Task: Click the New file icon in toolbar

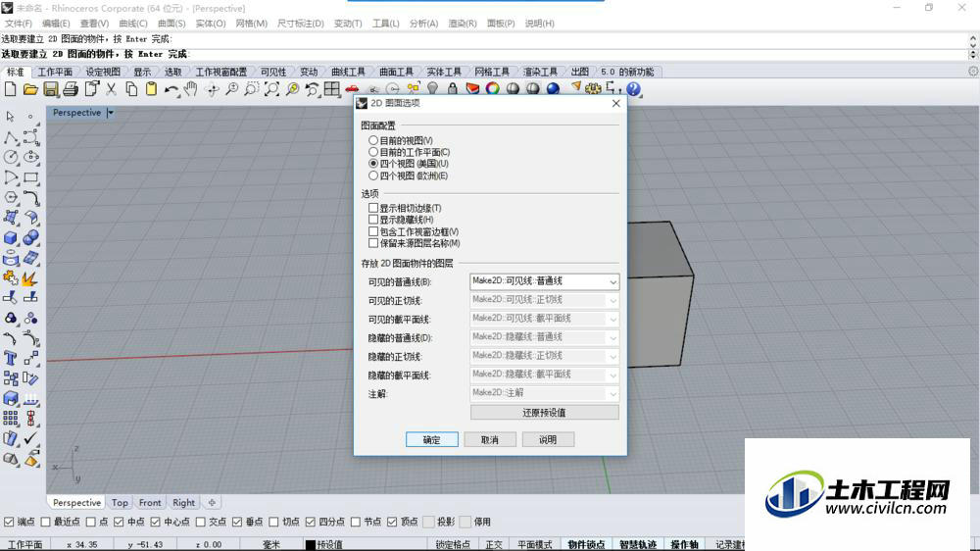Action: tap(10, 89)
